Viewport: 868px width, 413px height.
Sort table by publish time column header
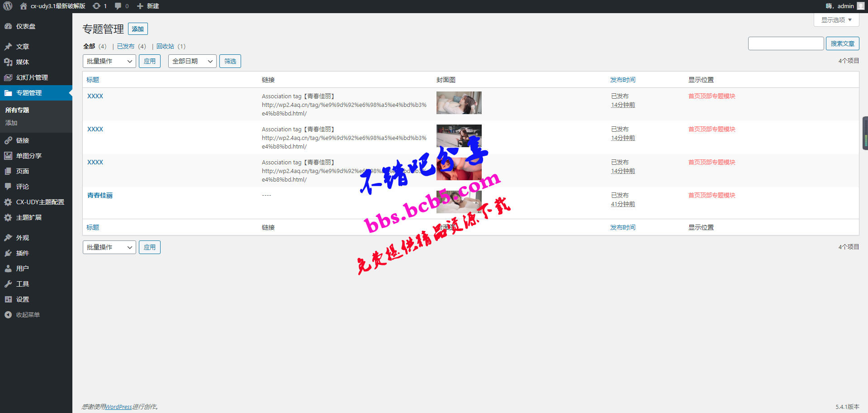pyautogui.click(x=622, y=80)
